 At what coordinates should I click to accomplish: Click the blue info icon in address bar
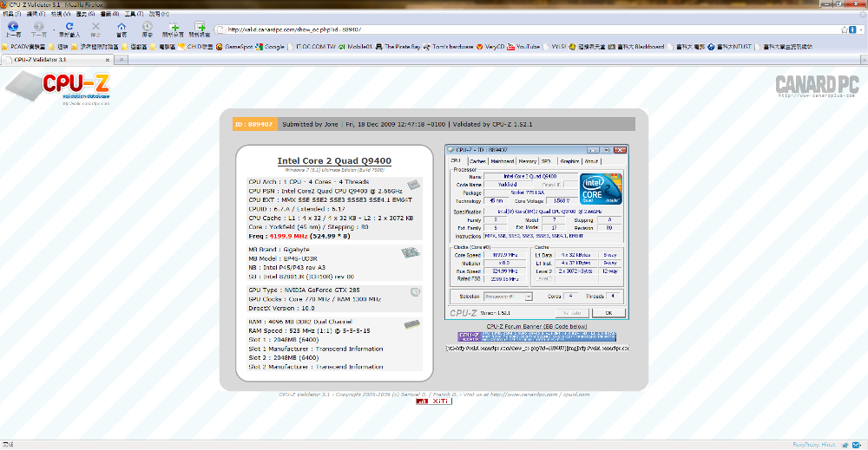pos(852,29)
